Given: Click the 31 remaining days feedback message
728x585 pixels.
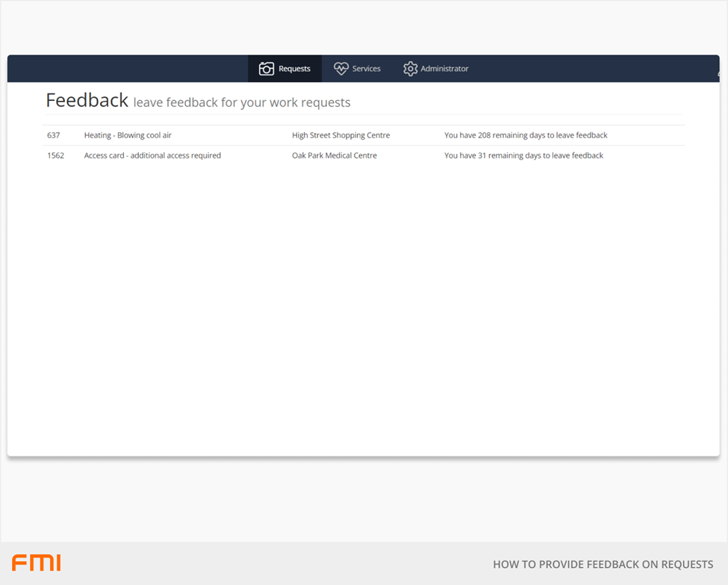Looking at the screenshot, I should pos(523,155).
